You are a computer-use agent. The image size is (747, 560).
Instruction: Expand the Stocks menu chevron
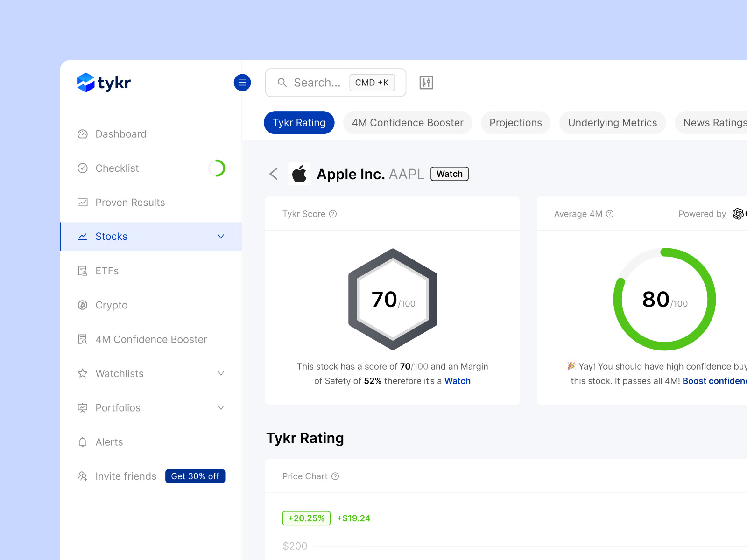pos(221,237)
